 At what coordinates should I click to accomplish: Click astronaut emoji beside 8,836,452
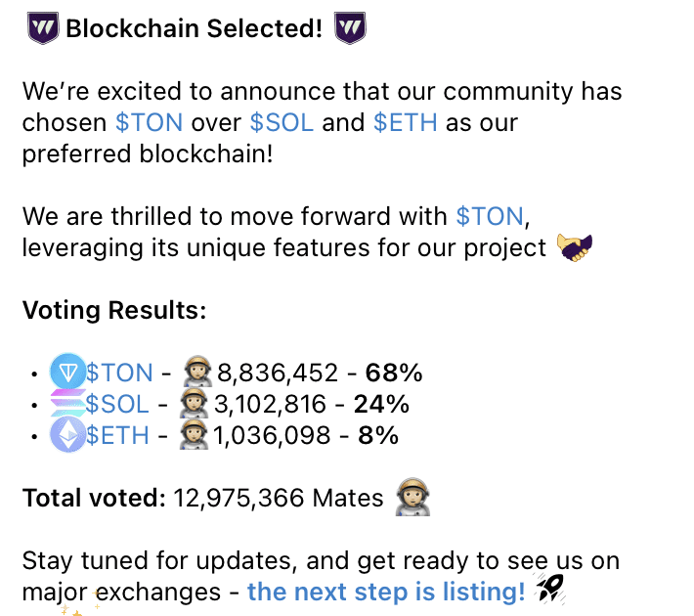197,372
